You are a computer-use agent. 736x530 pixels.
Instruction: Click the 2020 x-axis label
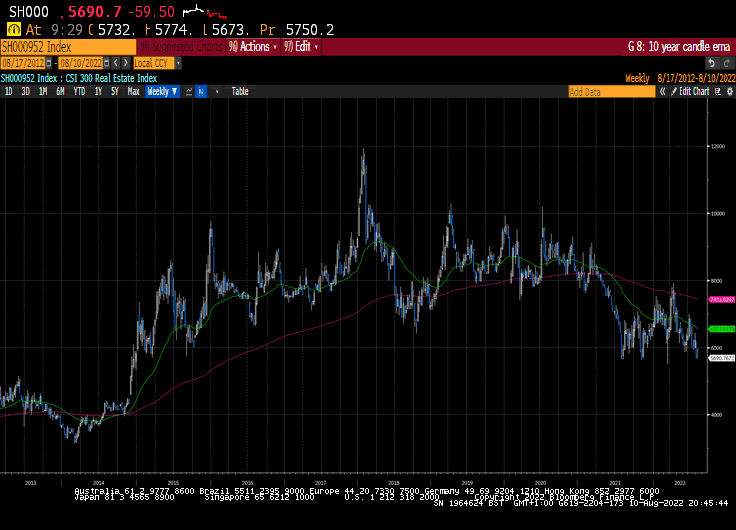click(540, 483)
